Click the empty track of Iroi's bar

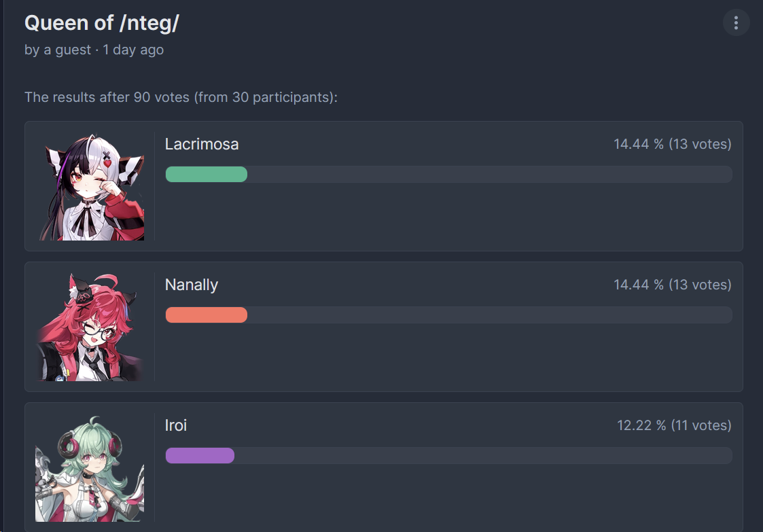tap(483, 456)
